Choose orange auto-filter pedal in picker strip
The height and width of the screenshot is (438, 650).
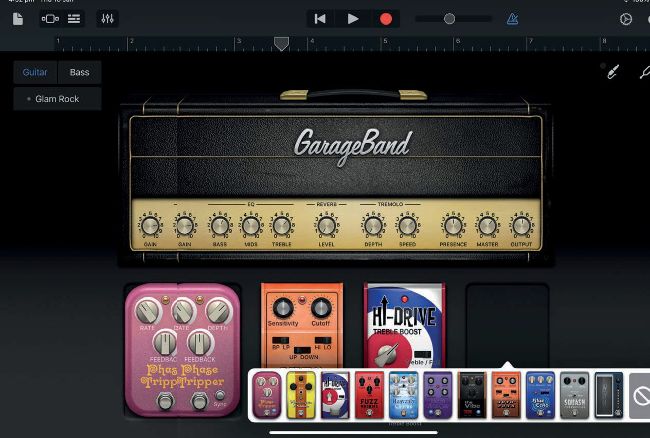(506, 395)
